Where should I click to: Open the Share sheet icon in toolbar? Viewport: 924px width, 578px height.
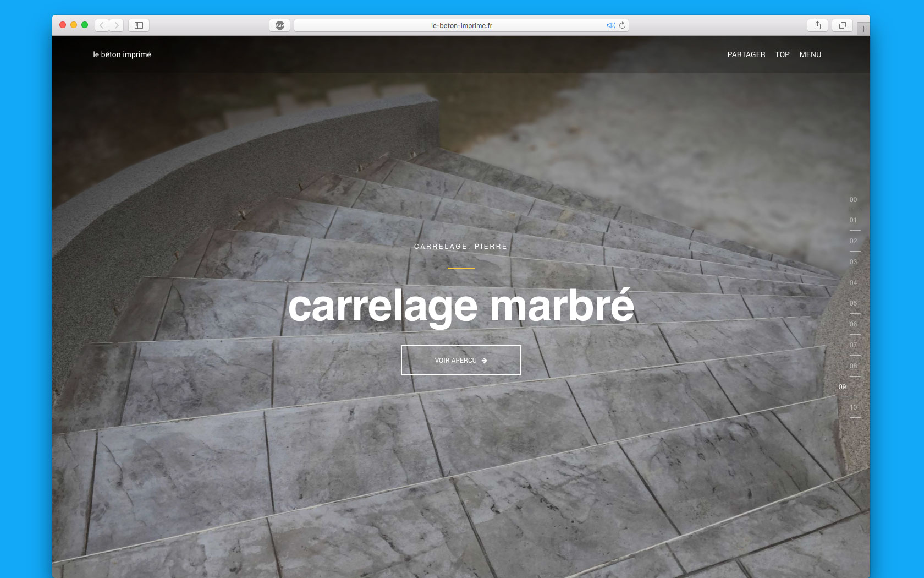(x=818, y=25)
